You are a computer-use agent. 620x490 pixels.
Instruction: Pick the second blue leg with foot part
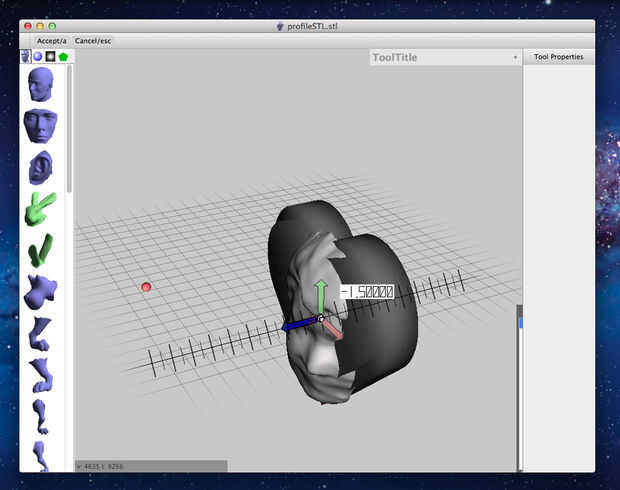41,375
